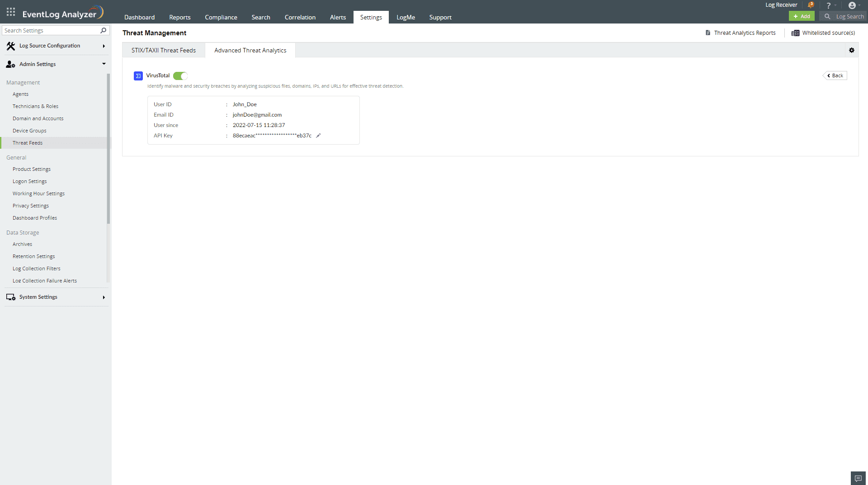The image size is (868, 485).
Task: Open the user profile account icon
Action: 853,5
